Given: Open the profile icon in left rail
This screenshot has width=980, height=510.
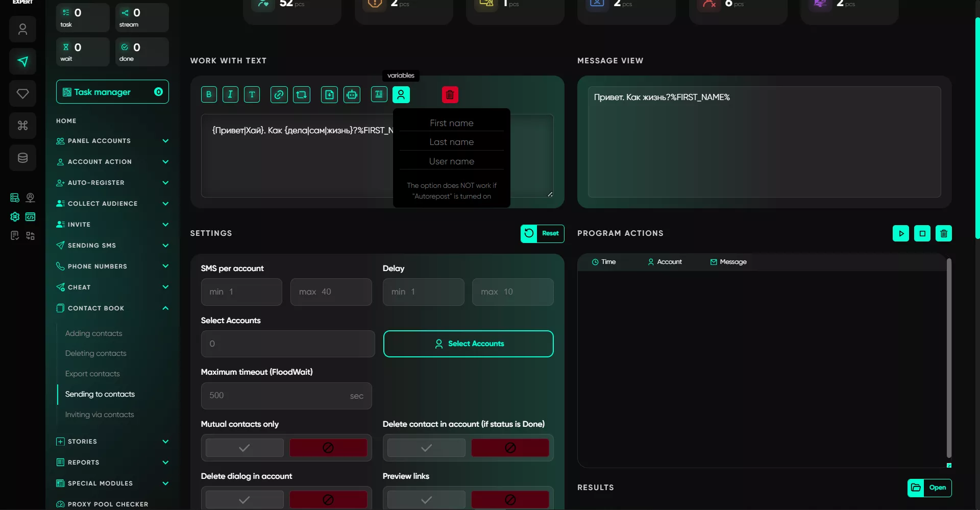Looking at the screenshot, I should pyautogui.click(x=22, y=30).
